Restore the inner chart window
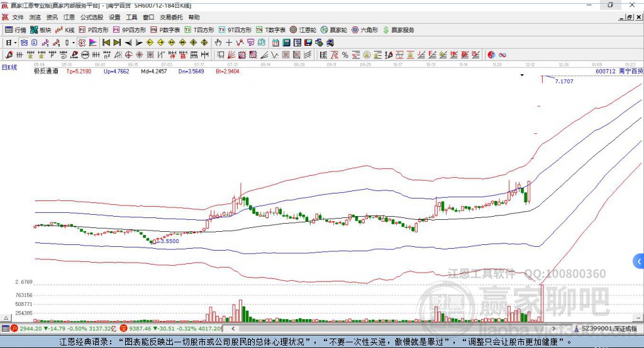 click(630, 17)
